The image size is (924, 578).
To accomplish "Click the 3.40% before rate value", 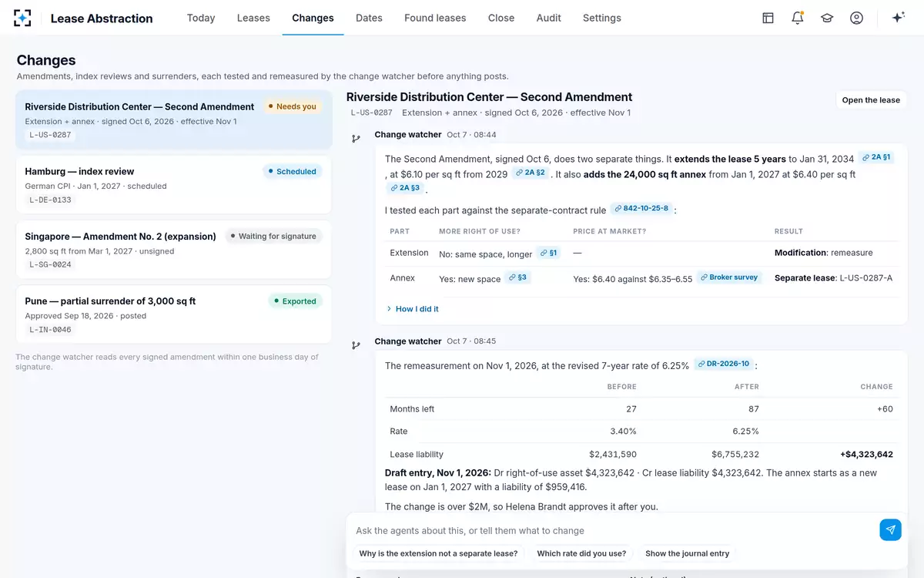I will pyautogui.click(x=622, y=431).
